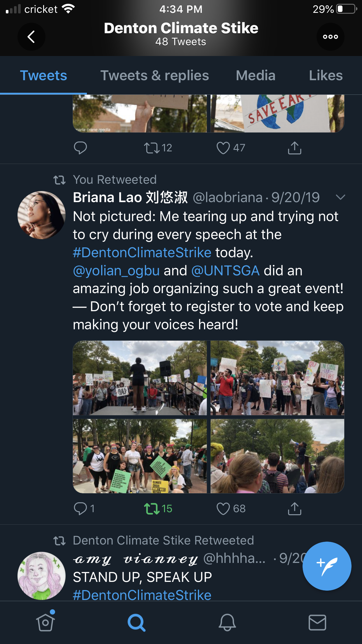
Task: Open the Search tab in bottom bar
Action: (136, 622)
